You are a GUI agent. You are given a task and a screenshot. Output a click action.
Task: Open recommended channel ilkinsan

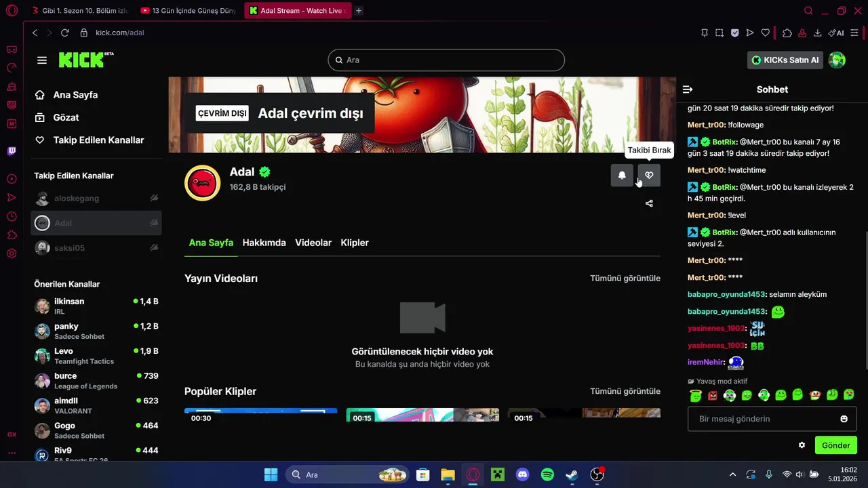pos(96,306)
